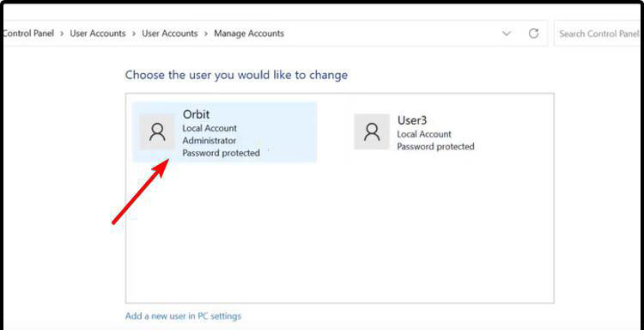Expand the chevron after Control Panel breadcrumb
Image resolution: width=644 pixels, height=330 pixels.
coord(62,34)
